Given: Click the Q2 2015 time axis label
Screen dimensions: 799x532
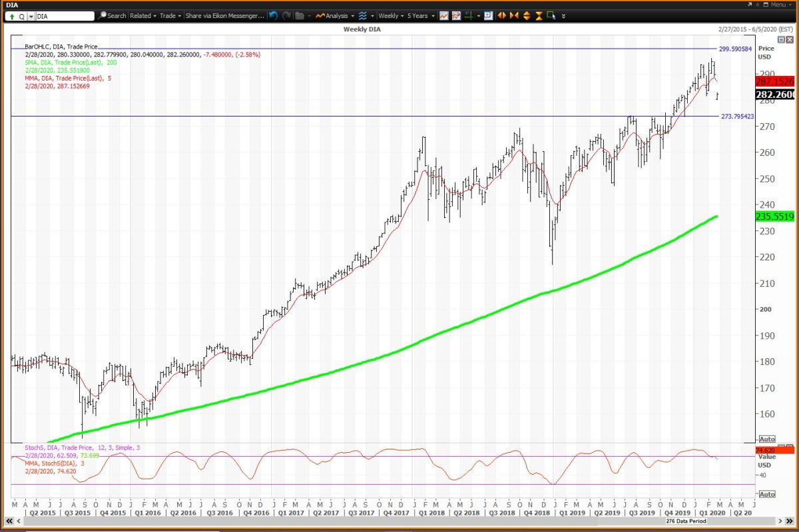Looking at the screenshot, I should 43,513.
